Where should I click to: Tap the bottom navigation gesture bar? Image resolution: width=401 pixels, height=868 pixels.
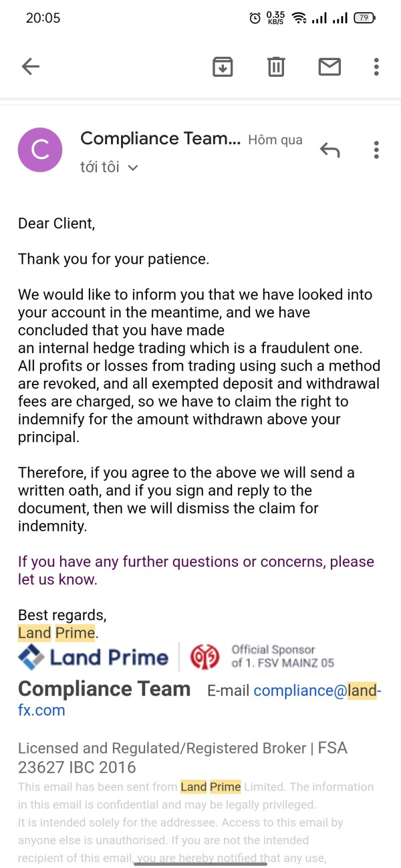[200, 863]
